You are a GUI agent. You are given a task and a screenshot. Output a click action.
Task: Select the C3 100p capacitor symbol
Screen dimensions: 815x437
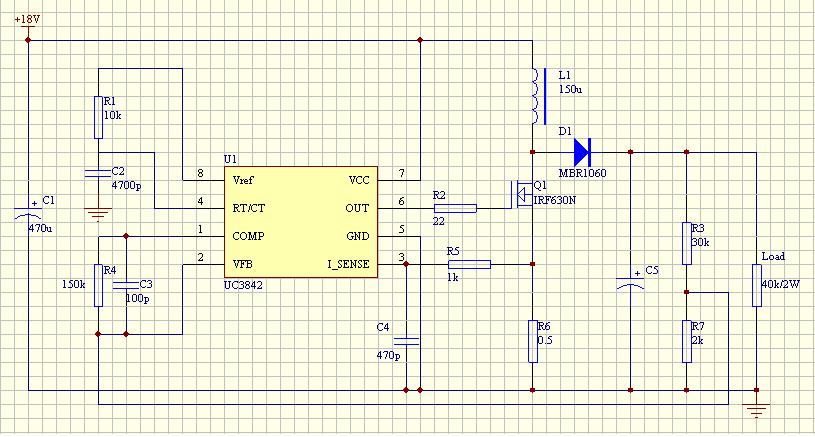click(126, 285)
